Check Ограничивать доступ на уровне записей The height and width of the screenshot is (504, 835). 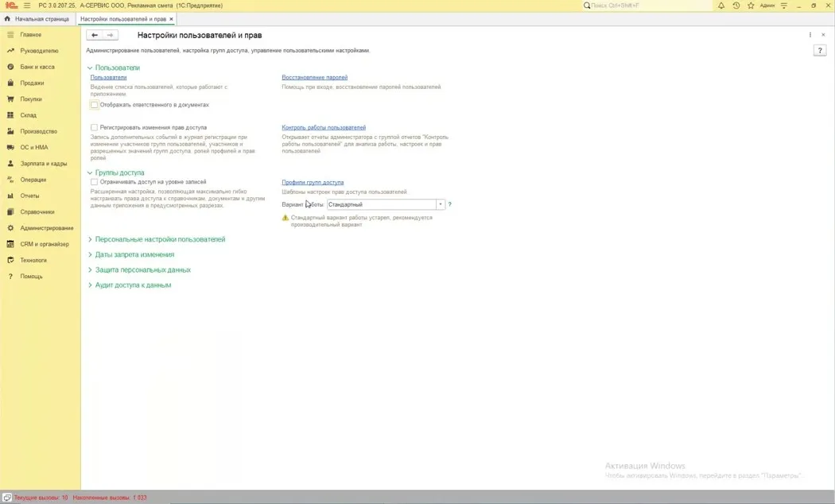(95, 182)
